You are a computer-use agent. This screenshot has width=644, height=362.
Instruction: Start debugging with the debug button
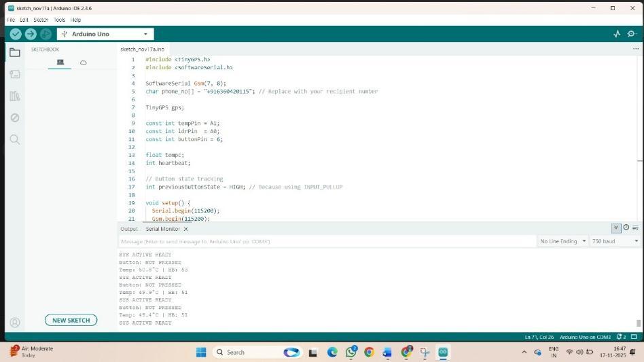(x=46, y=34)
